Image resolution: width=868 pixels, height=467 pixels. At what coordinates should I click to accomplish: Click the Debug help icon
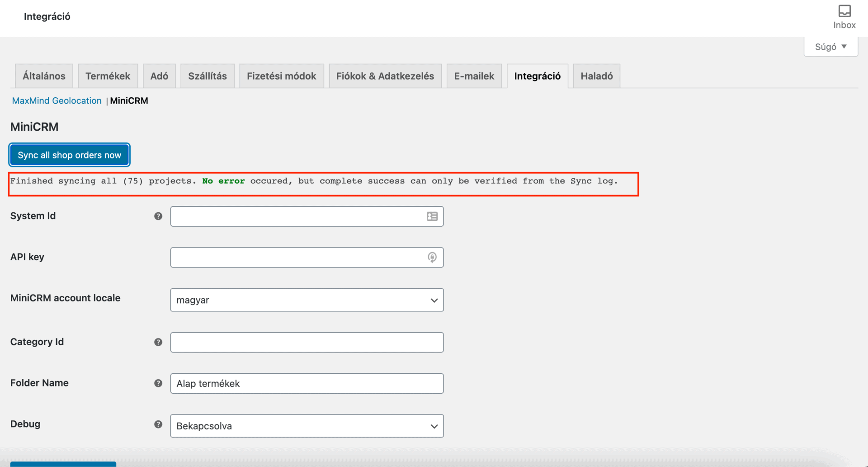pos(158,424)
